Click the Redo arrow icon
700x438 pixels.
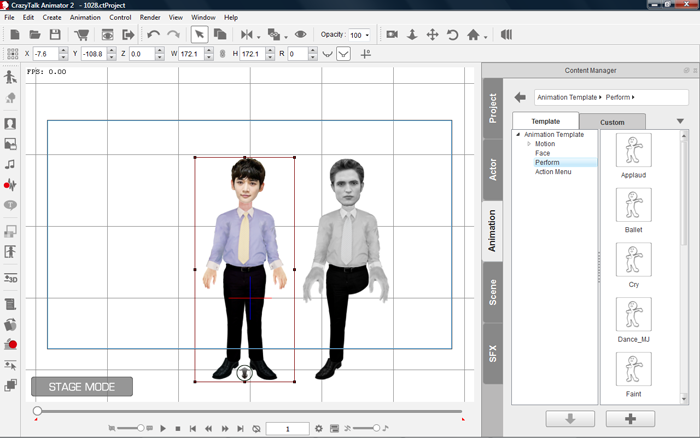pos(173,35)
